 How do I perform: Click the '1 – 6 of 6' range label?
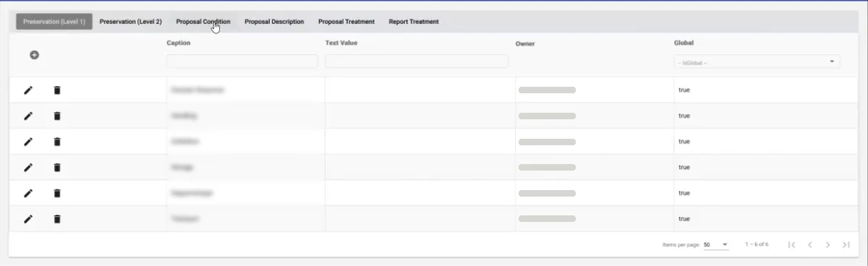pyautogui.click(x=757, y=245)
